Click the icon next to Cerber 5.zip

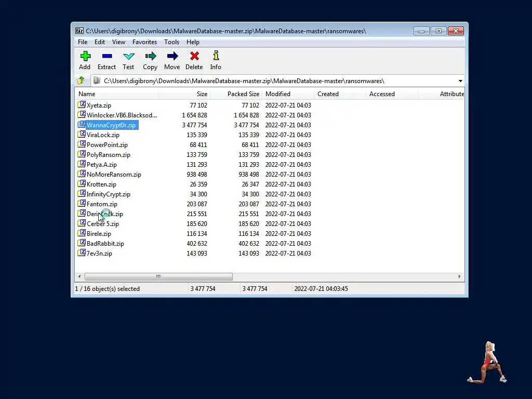coord(82,223)
